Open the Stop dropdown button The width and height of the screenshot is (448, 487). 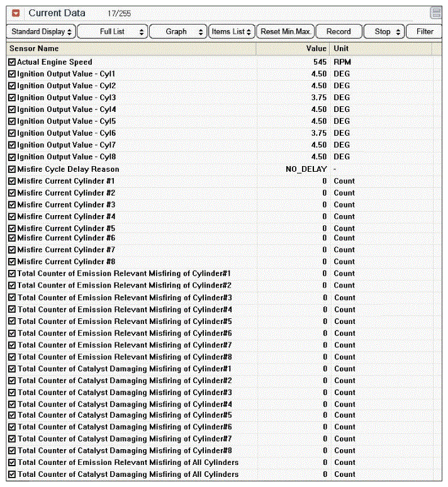(x=384, y=31)
